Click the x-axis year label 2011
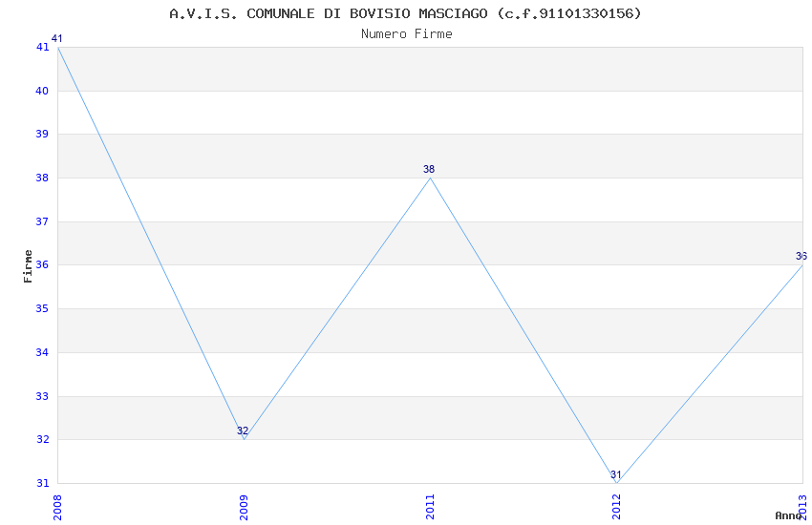The image size is (812, 525). click(430, 508)
